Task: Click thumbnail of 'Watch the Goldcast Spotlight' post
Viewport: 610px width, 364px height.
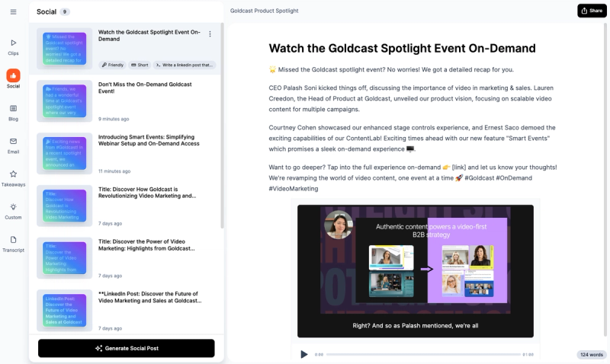Action: [65, 49]
